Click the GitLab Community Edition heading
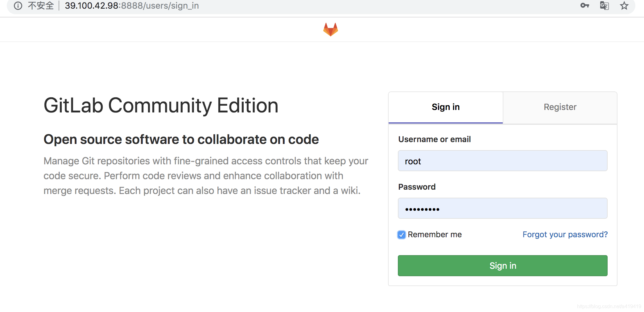This screenshot has width=644, height=312. (x=161, y=106)
